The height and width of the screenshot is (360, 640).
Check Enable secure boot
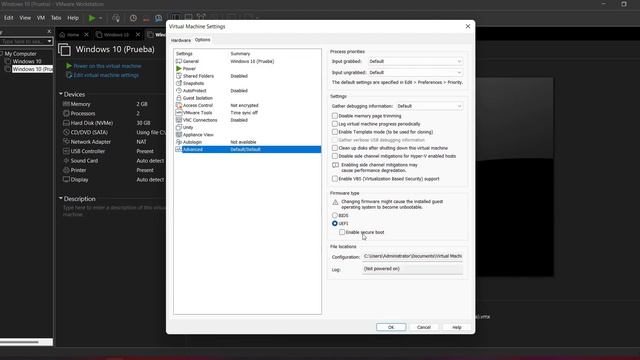coord(342,232)
